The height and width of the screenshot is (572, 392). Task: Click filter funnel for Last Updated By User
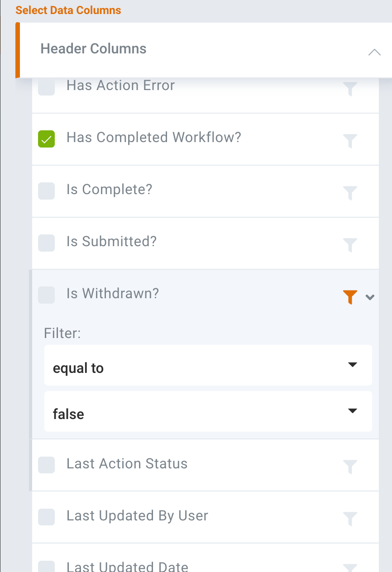[350, 519]
